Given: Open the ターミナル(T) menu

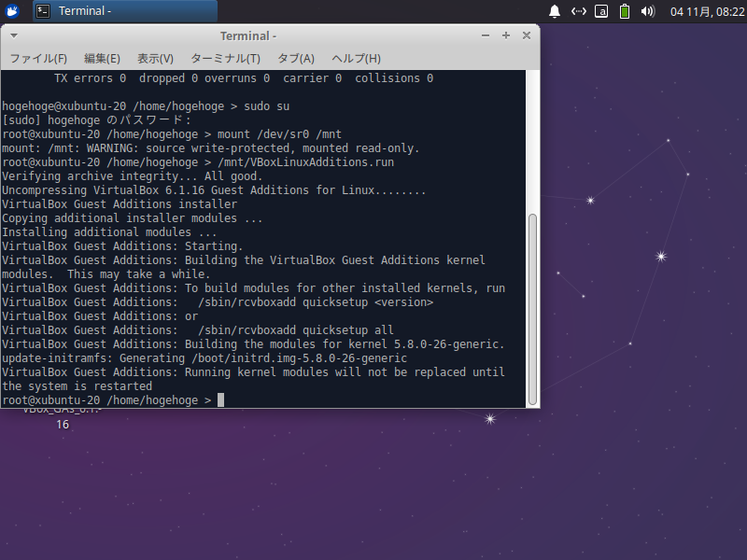Looking at the screenshot, I should (x=225, y=59).
